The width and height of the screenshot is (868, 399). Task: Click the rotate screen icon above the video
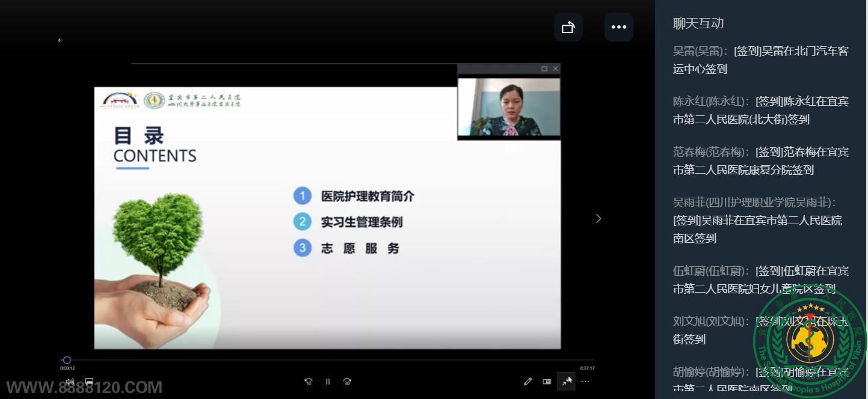pos(568,27)
